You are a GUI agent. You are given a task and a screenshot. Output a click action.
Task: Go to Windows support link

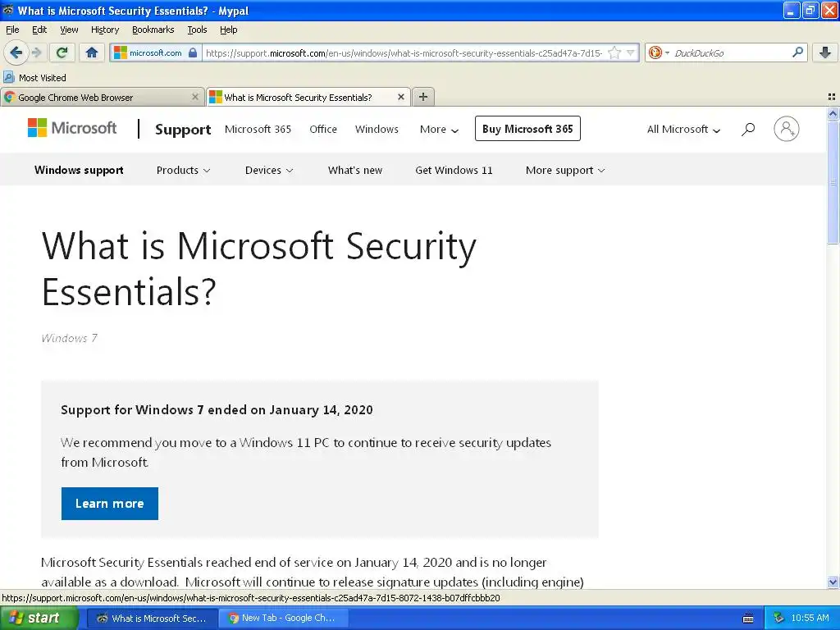click(x=79, y=170)
